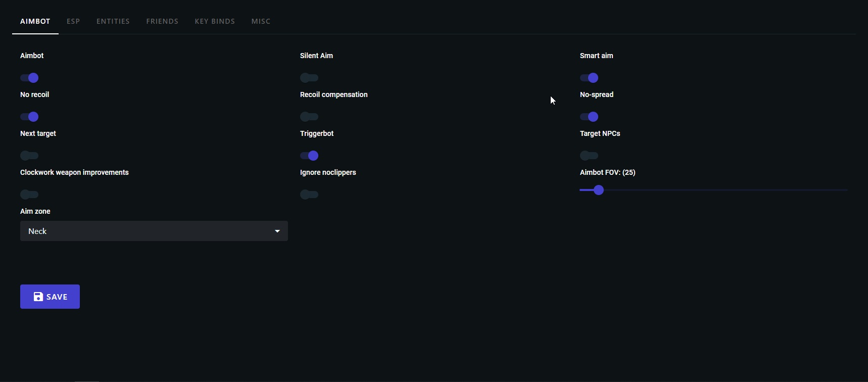868x382 pixels.
Task: Disable the Aimbot toggle switch
Action: point(29,78)
